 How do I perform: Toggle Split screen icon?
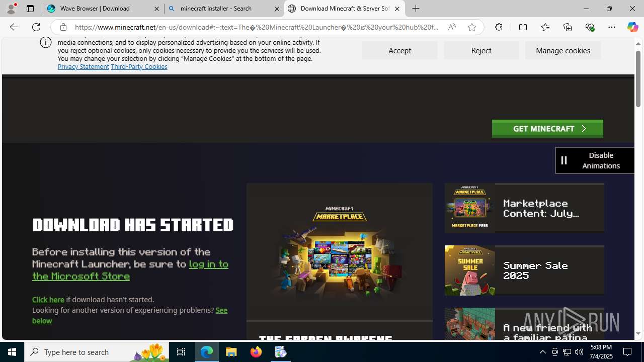[x=523, y=27]
